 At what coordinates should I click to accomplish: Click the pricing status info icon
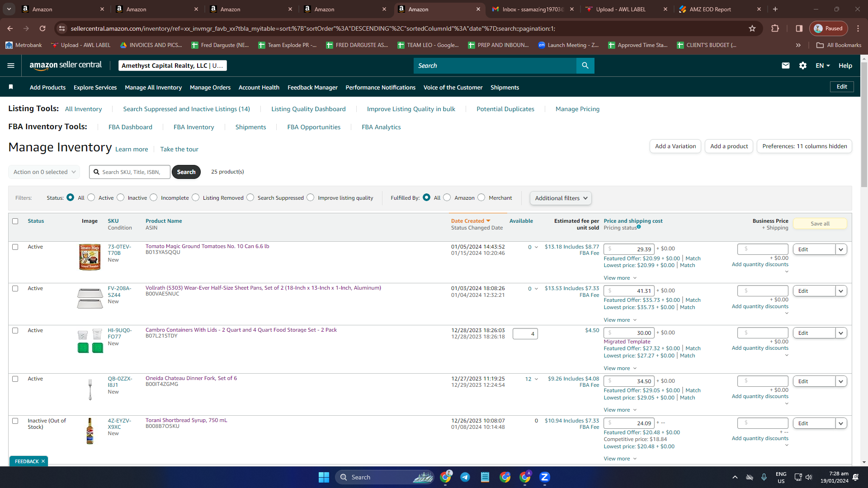click(x=639, y=227)
